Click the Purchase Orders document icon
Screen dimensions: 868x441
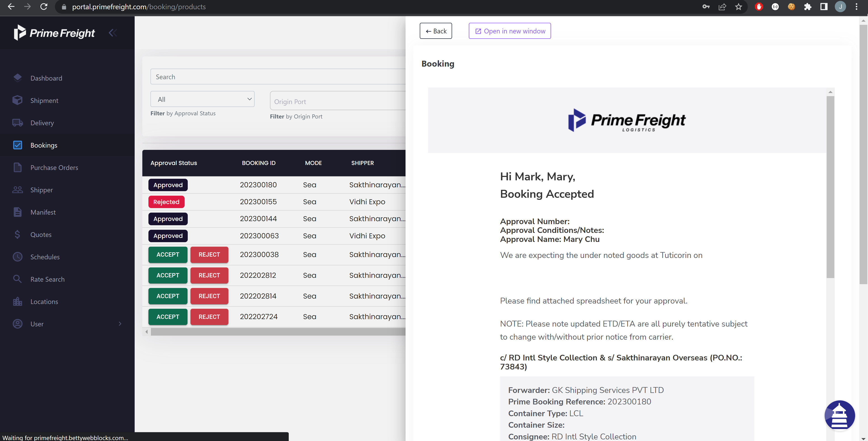pos(18,167)
